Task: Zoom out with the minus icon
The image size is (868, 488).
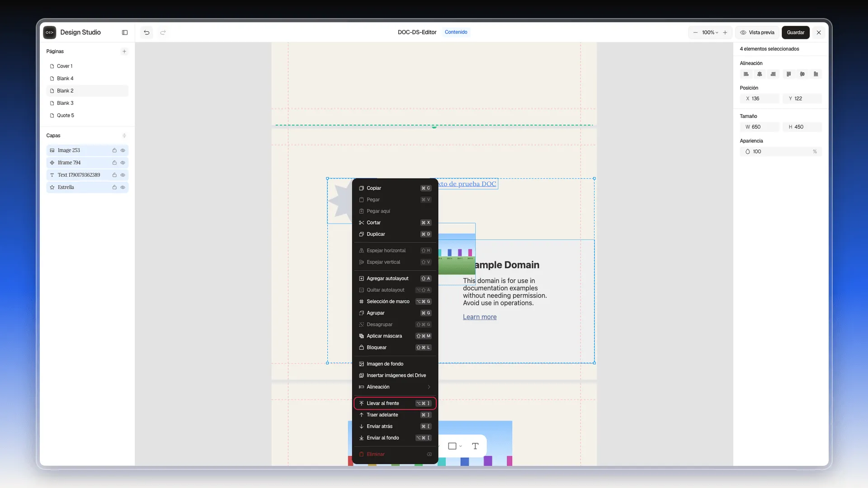Action: coord(695,33)
